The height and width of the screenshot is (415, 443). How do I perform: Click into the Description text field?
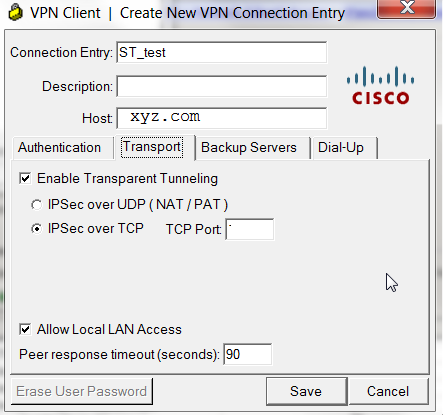[x=222, y=86]
